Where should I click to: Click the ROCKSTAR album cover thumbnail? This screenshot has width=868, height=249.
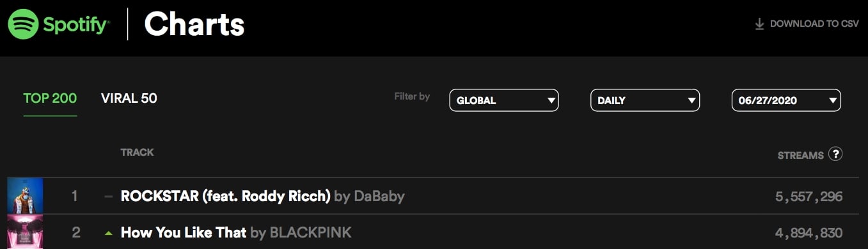point(25,196)
